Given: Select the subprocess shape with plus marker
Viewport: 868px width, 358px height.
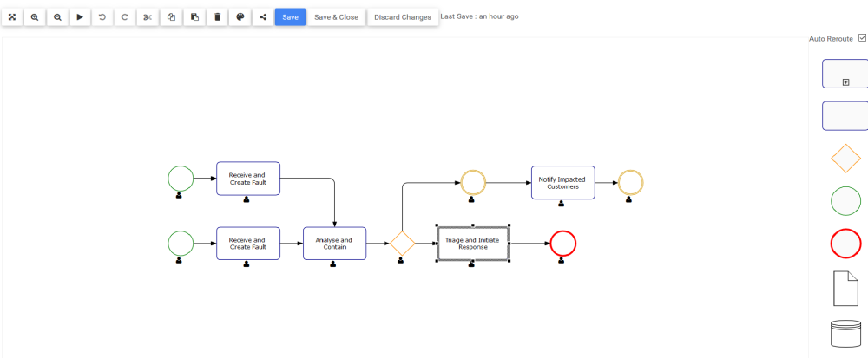Looking at the screenshot, I should (x=845, y=74).
